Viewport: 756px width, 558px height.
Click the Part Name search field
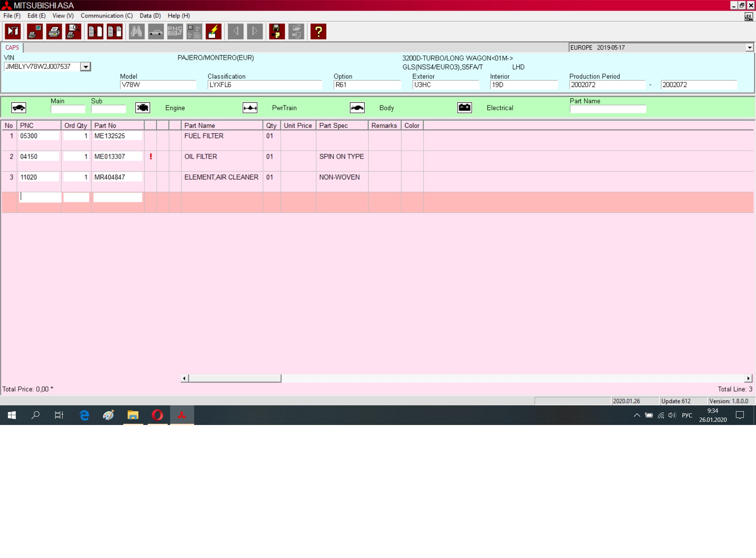click(x=608, y=109)
